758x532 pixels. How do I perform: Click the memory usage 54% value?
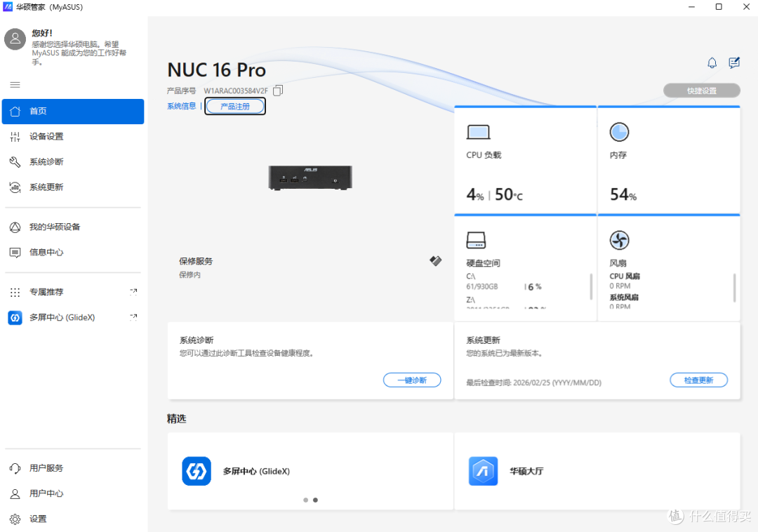point(623,194)
